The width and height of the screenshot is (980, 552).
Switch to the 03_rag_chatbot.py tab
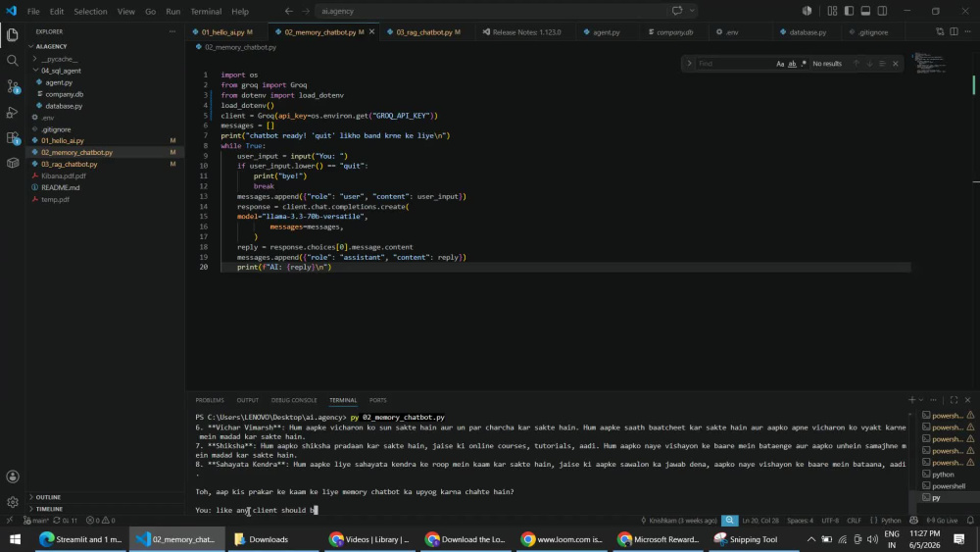[x=423, y=32]
